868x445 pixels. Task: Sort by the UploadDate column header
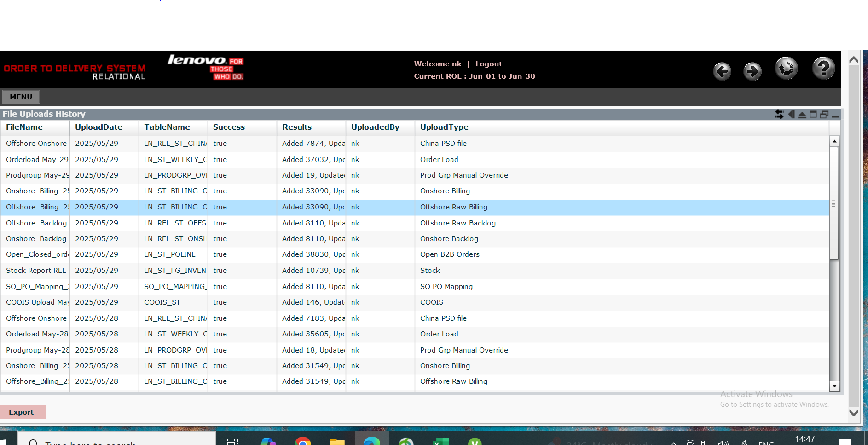[98, 127]
